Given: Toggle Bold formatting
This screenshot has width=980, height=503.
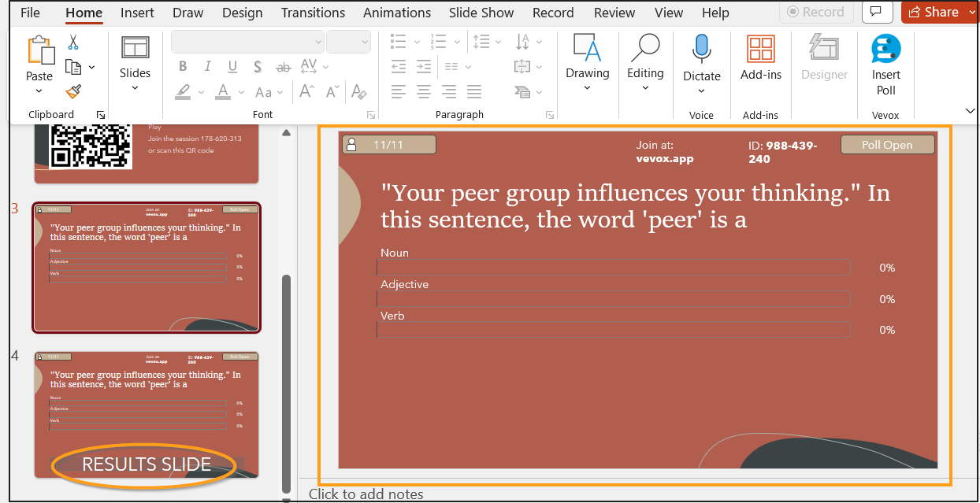Looking at the screenshot, I should click(183, 67).
